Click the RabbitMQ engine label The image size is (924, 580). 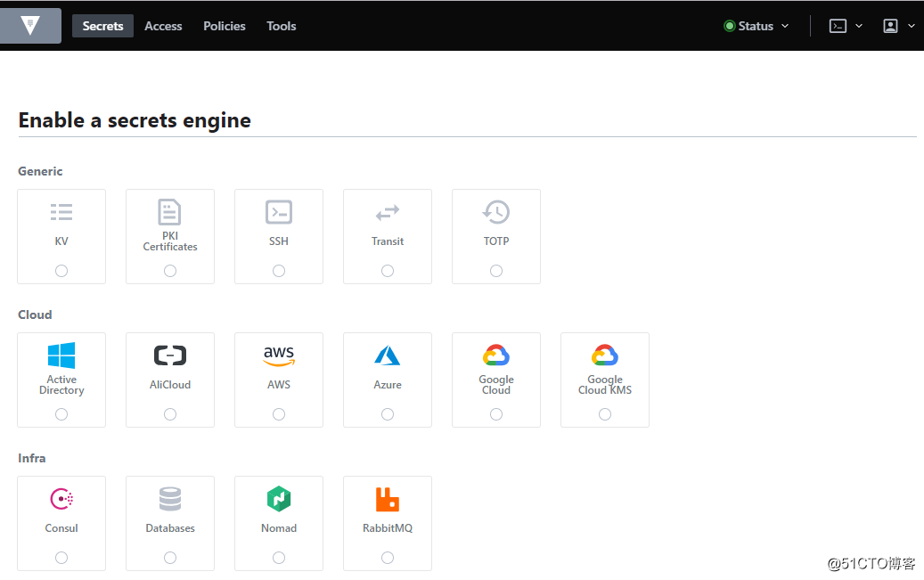[x=388, y=528]
